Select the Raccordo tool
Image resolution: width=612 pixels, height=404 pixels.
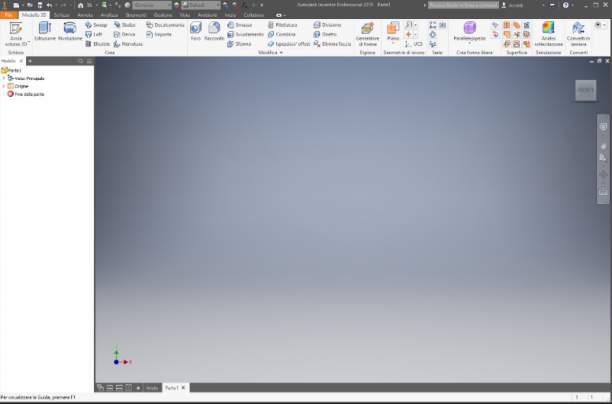[x=214, y=31]
